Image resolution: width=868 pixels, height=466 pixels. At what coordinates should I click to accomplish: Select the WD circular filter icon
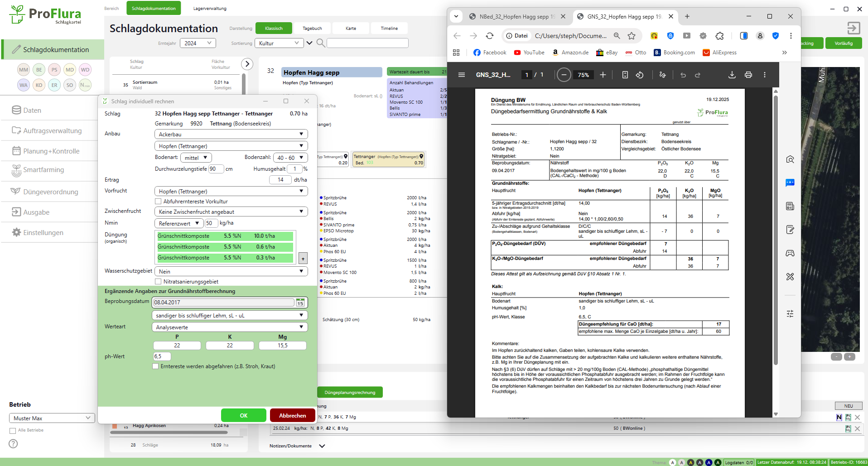(x=85, y=70)
